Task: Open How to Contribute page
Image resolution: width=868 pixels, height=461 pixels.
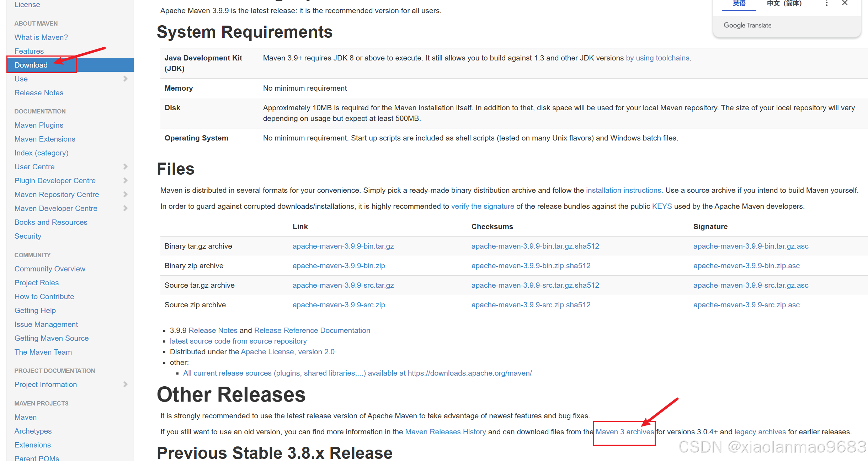Action: coord(44,297)
